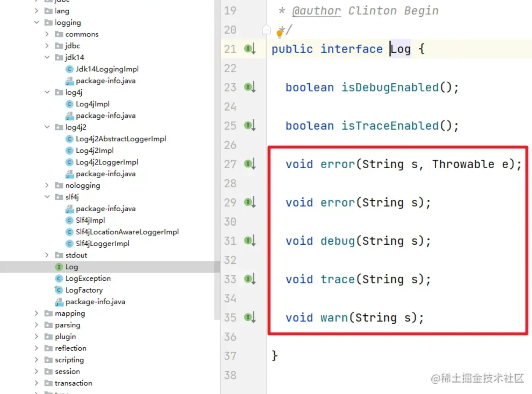Screen dimensions: 532x394
Task: Collapse the comment fold marker on line 20
Action: point(266,30)
